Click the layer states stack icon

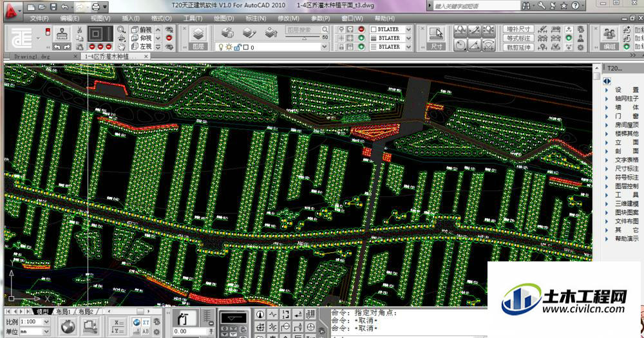227,32
